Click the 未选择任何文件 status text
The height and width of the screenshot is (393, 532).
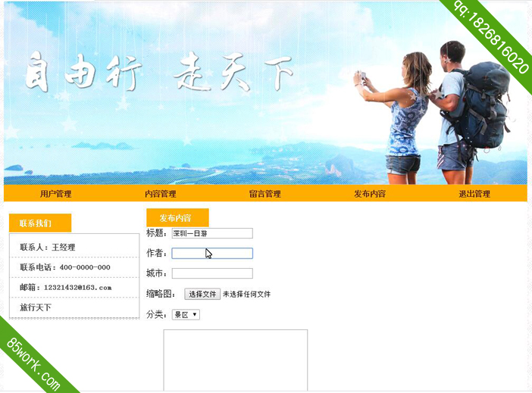246,295
